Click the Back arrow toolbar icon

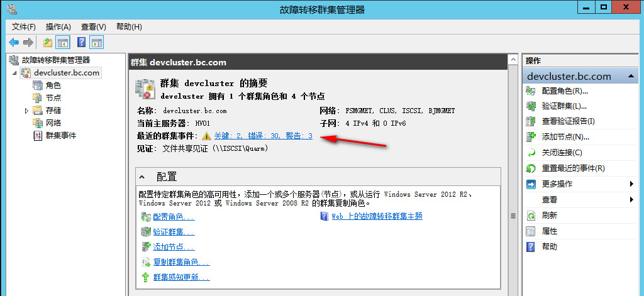[x=14, y=42]
